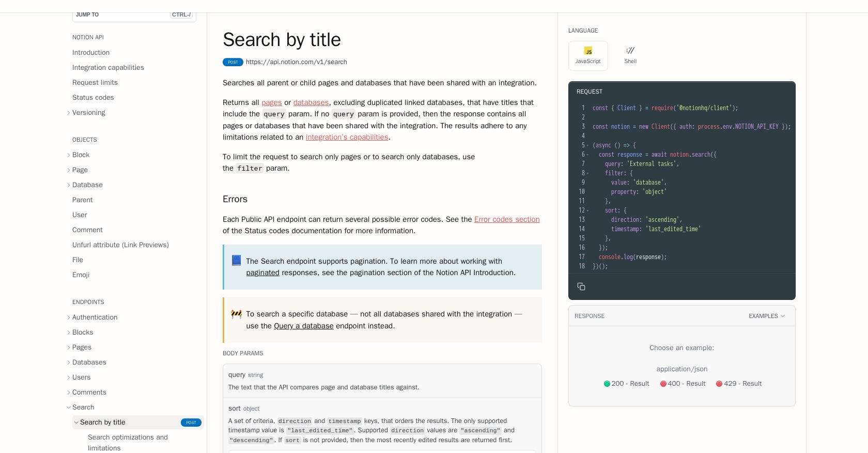Click the Errors heading
The image size is (868, 453).
(x=235, y=199)
